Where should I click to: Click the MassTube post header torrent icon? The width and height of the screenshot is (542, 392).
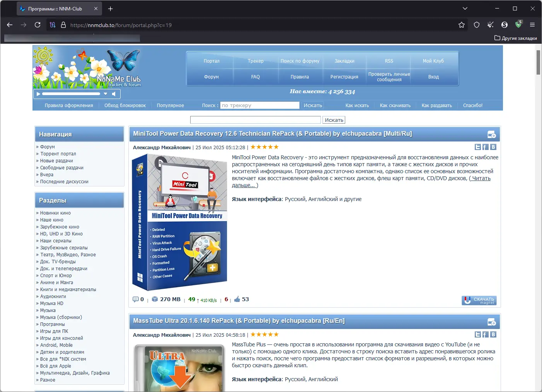point(492,322)
